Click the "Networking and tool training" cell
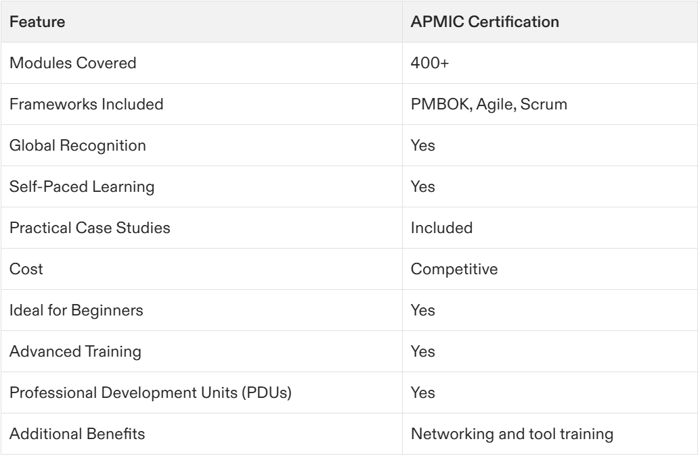The width and height of the screenshot is (700, 456). [511, 434]
